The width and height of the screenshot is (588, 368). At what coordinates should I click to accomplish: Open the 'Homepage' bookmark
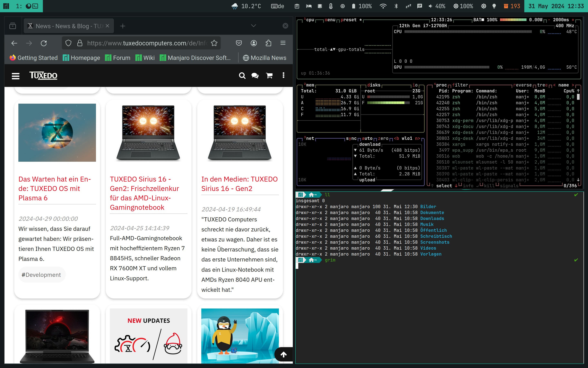tap(81, 58)
